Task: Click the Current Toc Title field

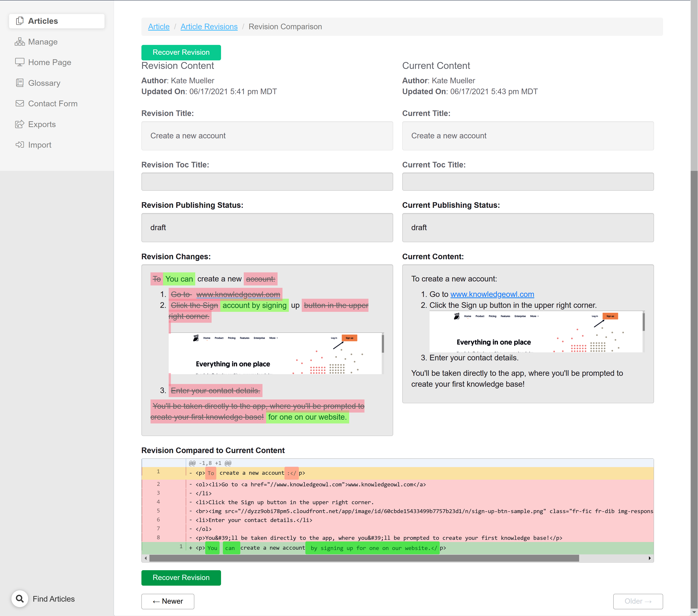Action: point(528,182)
